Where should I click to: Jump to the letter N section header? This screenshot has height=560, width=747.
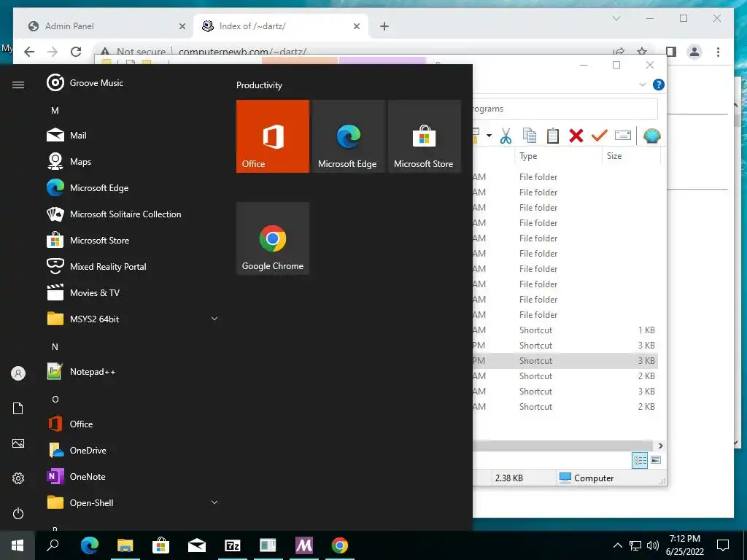click(55, 347)
